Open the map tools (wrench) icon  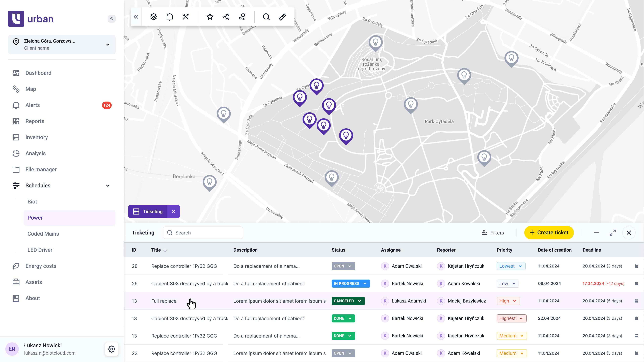coord(185,17)
